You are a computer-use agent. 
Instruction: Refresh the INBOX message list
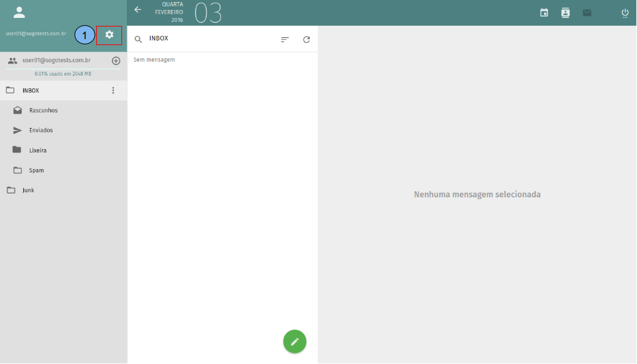tap(307, 39)
